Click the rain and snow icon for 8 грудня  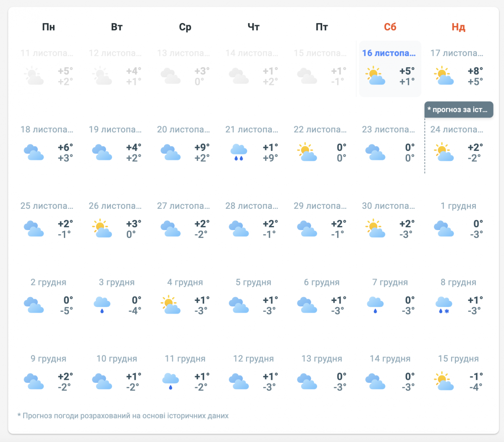click(x=444, y=305)
